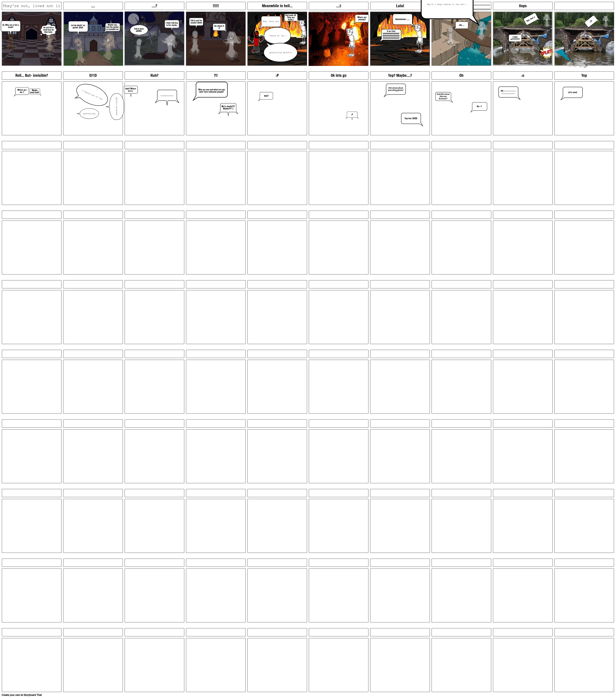This screenshot has height=698, width=616.
Task: Click empty cell in row three
Action: (31, 179)
